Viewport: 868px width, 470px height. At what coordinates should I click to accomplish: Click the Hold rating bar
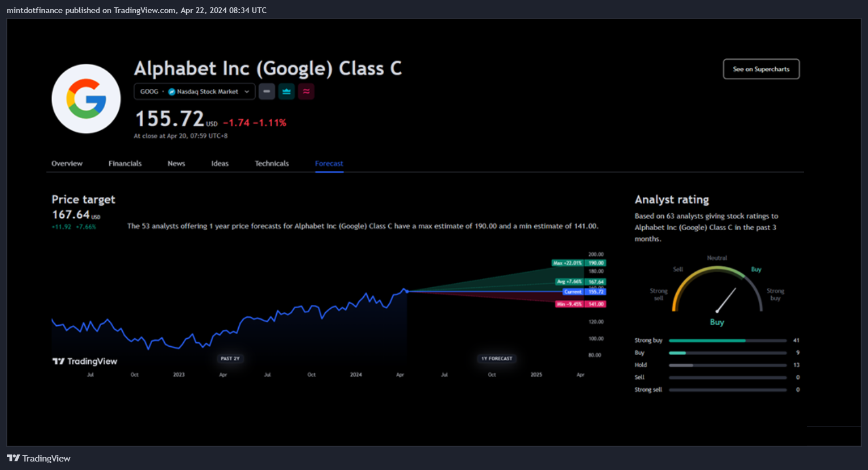(x=728, y=365)
